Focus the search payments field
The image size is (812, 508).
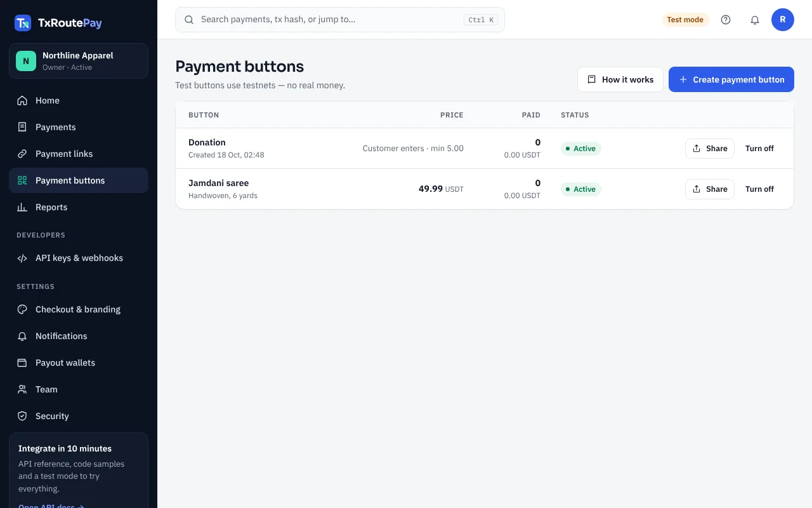[340, 20]
